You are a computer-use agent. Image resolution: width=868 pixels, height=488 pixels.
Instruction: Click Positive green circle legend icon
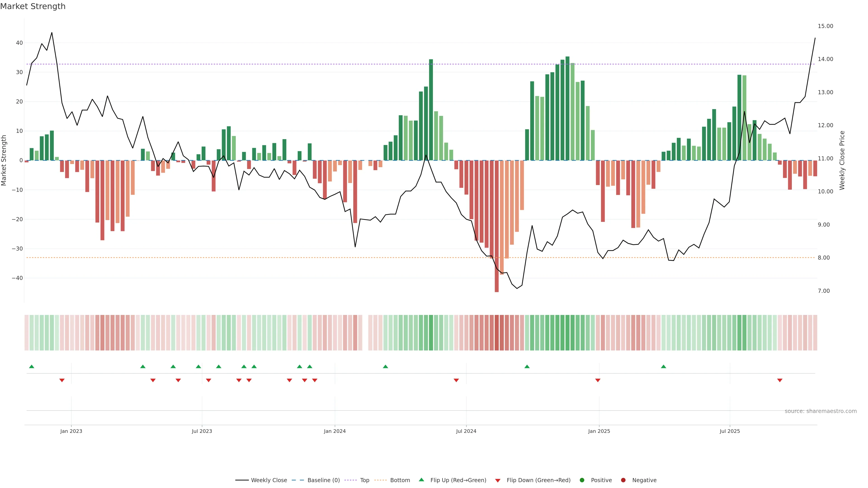coord(582,480)
